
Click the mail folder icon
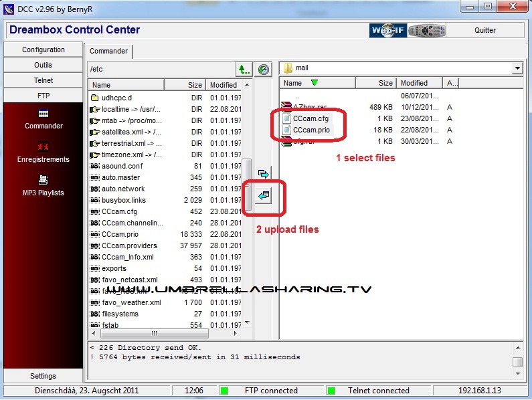[288, 68]
